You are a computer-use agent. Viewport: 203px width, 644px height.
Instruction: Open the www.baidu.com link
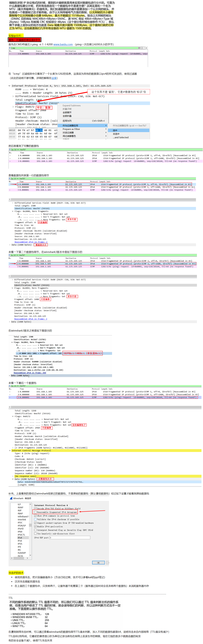pos(63,44)
